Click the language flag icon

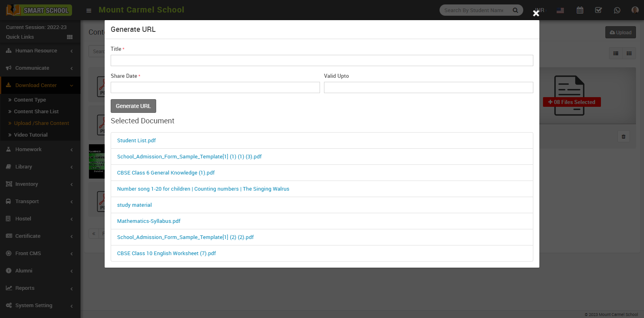(560, 10)
